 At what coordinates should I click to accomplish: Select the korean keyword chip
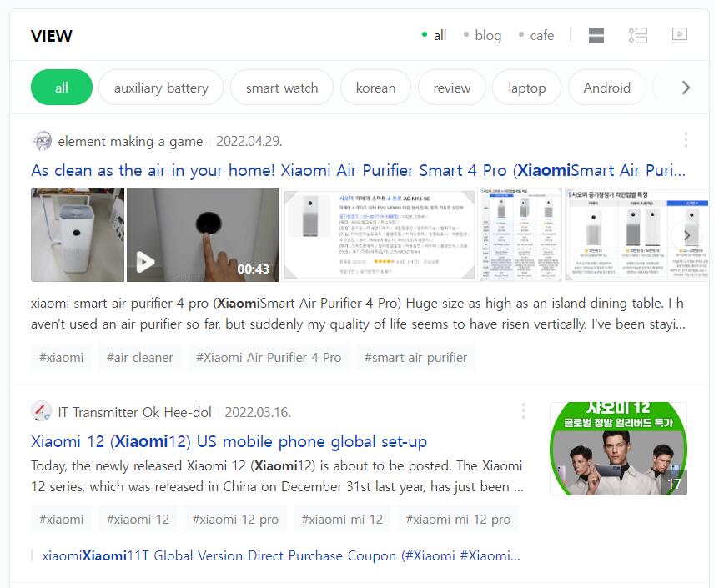point(375,88)
